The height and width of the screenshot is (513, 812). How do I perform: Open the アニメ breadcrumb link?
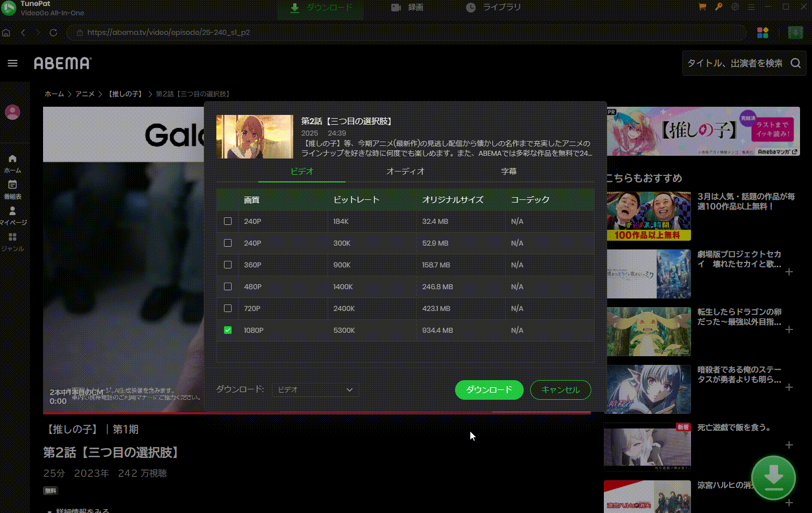(85, 94)
